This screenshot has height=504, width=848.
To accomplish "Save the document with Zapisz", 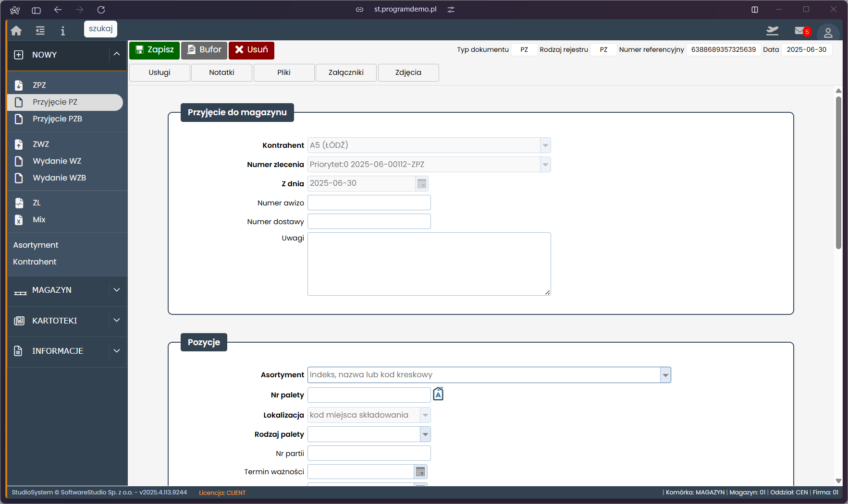I will [x=154, y=50].
